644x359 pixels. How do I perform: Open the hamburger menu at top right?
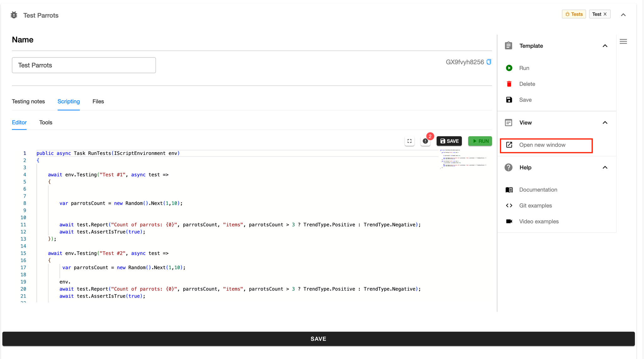point(623,41)
